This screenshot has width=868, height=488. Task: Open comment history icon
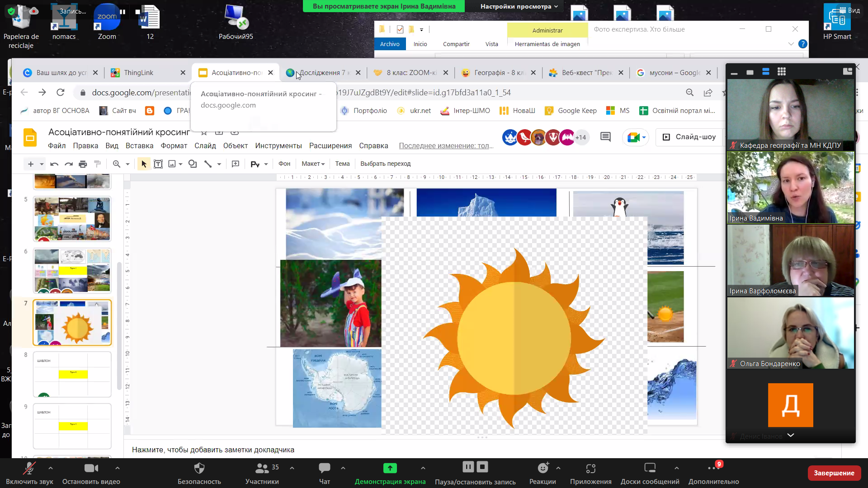pyautogui.click(x=605, y=137)
